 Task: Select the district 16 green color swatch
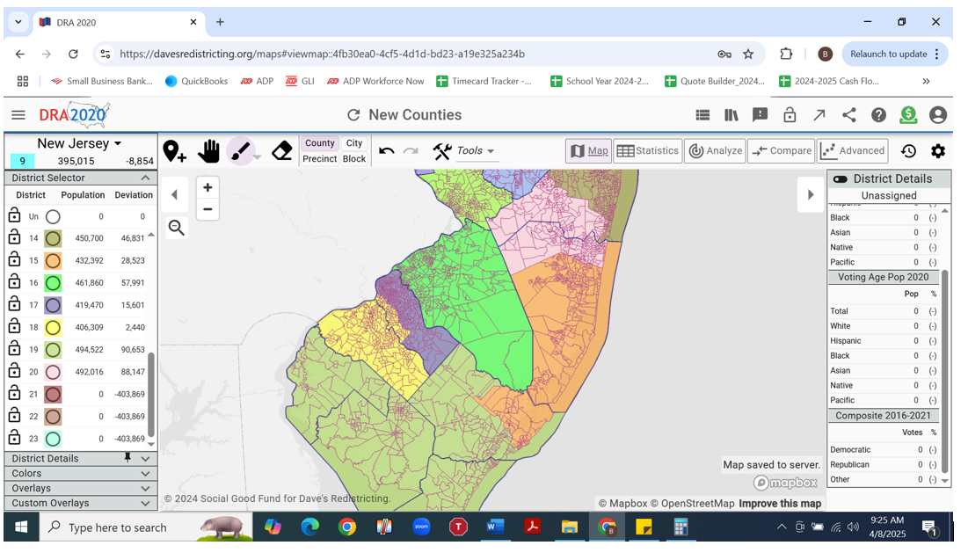pos(53,283)
